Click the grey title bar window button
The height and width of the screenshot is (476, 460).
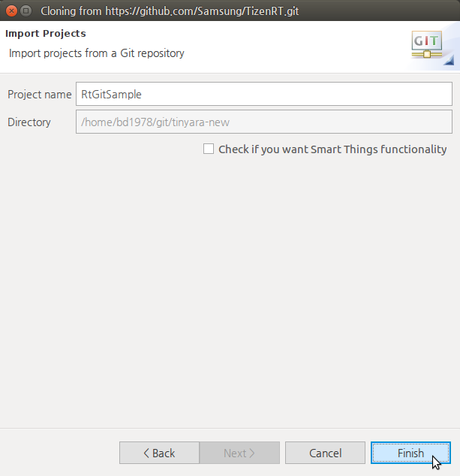(x=26, y=11)
